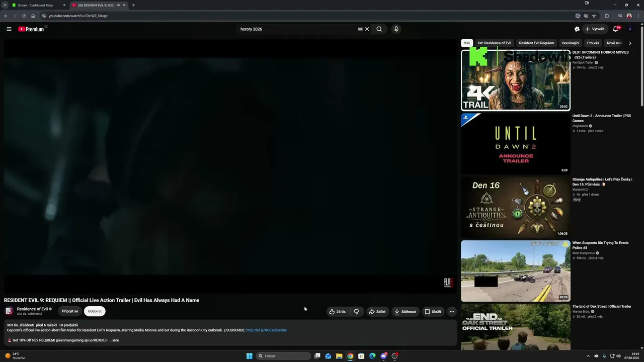
Task: Open Chrome home page button
Action: pos(33,16)
